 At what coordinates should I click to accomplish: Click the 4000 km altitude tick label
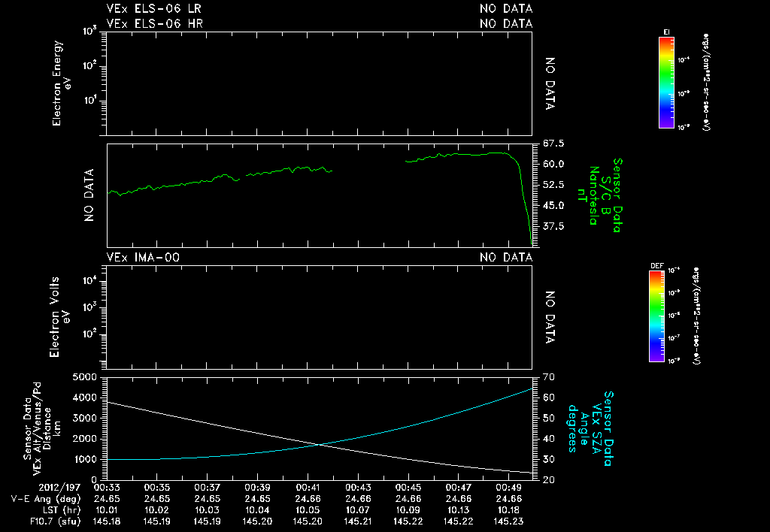click(84, 397)
